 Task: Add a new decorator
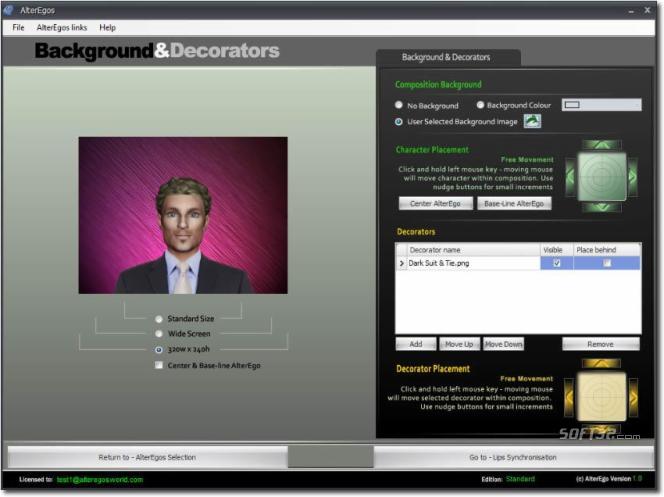[416, 344]
